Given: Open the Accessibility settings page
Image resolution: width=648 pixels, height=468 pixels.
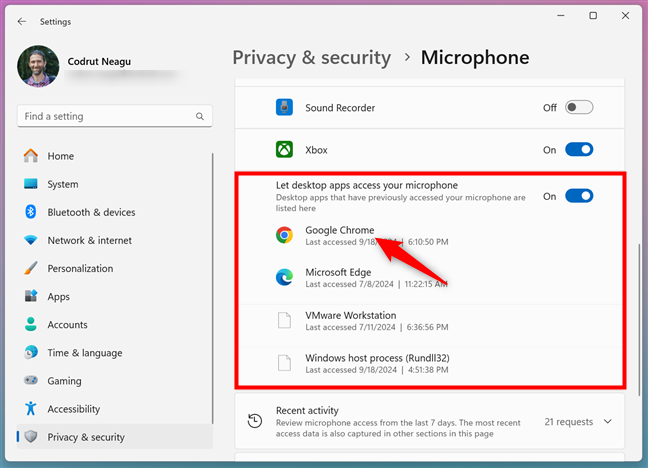Looking at the screenshot, I should point(73,409).
